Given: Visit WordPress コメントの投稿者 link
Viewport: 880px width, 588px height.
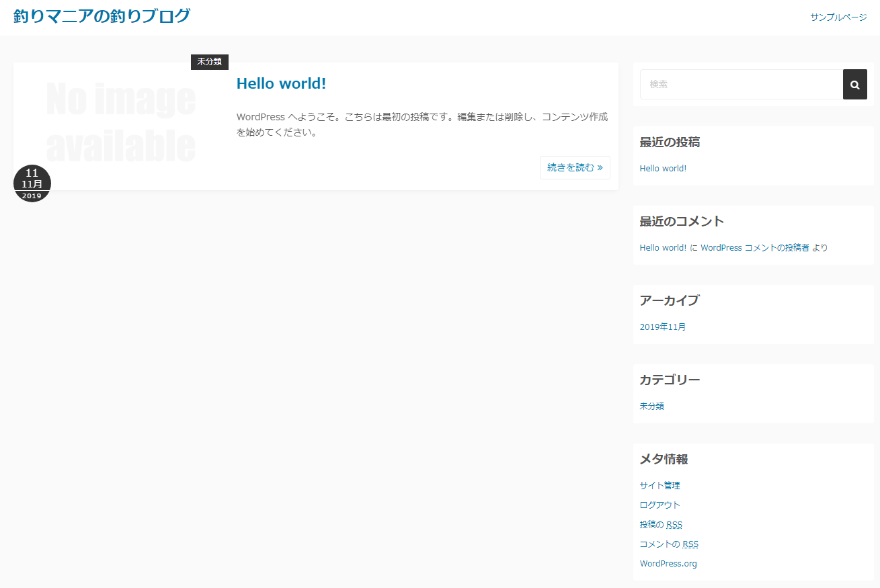Looking at the screenshot, I should pos(754,248).
